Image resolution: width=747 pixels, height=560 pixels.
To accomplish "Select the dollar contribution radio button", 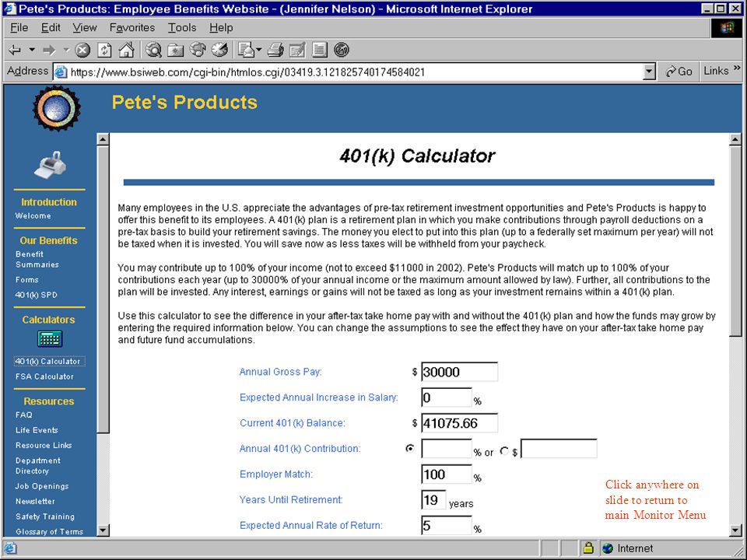I will 504,450.
